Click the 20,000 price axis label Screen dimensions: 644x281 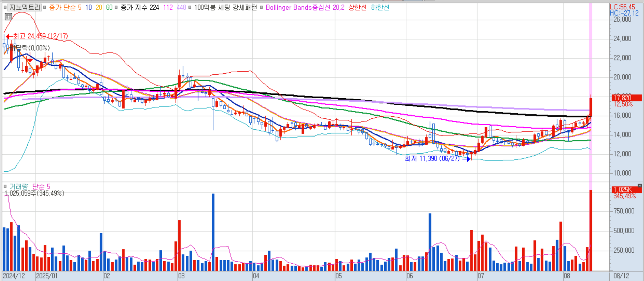click(622, 77)
